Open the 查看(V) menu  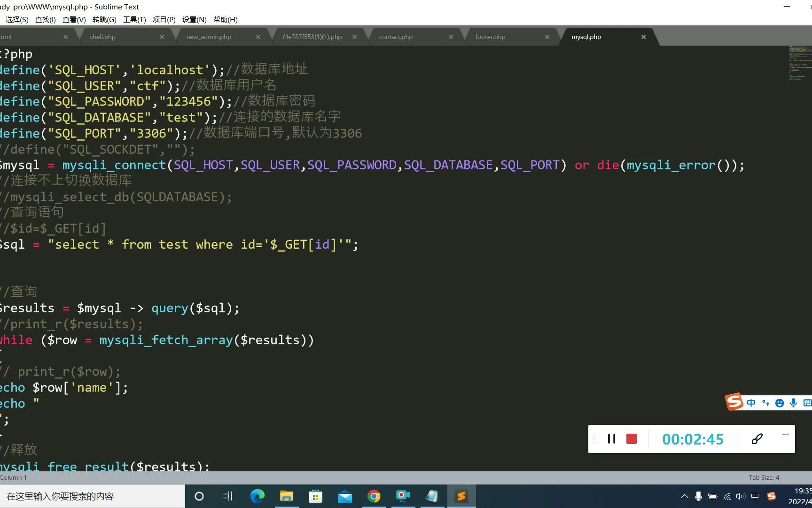[x=74, y=19]
